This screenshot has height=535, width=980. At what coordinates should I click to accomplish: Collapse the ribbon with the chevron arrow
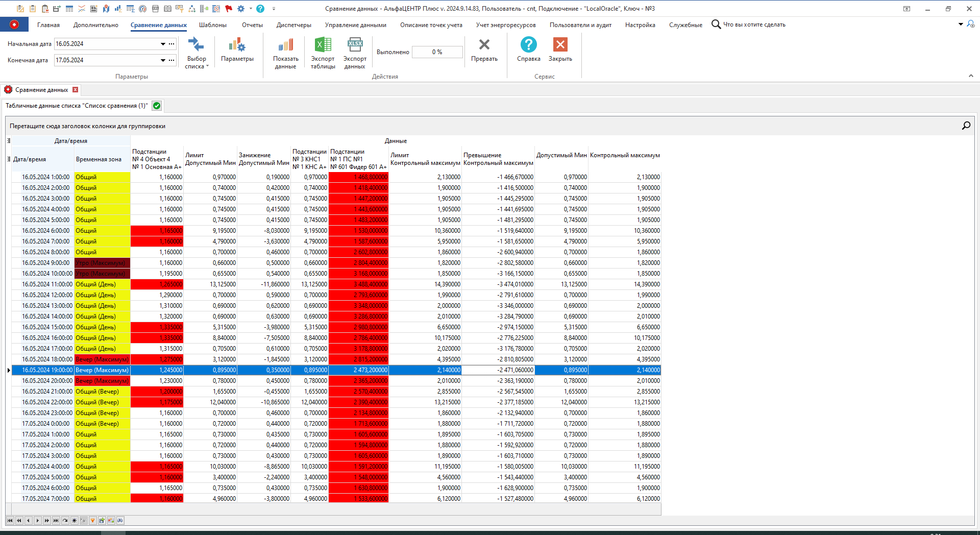click(x=970, y=76)
